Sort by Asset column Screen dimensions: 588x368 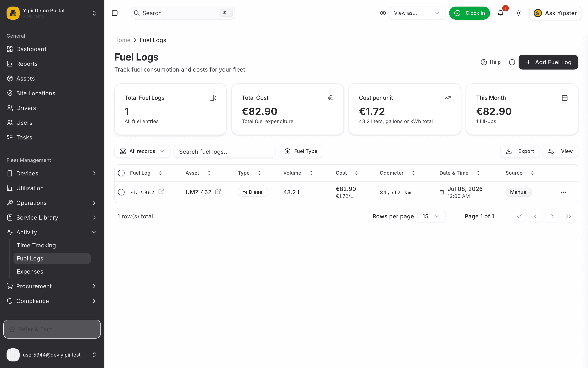(198, 173)
